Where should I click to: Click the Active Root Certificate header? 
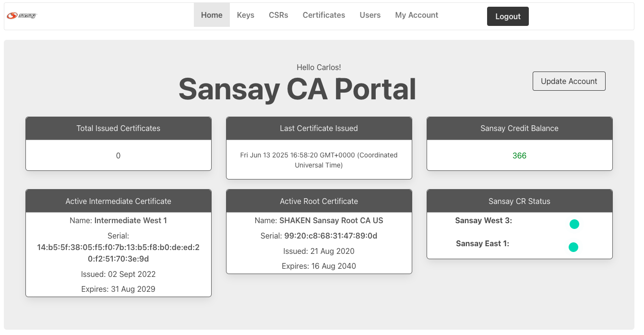pyautogui.click(x=319, y=201)
